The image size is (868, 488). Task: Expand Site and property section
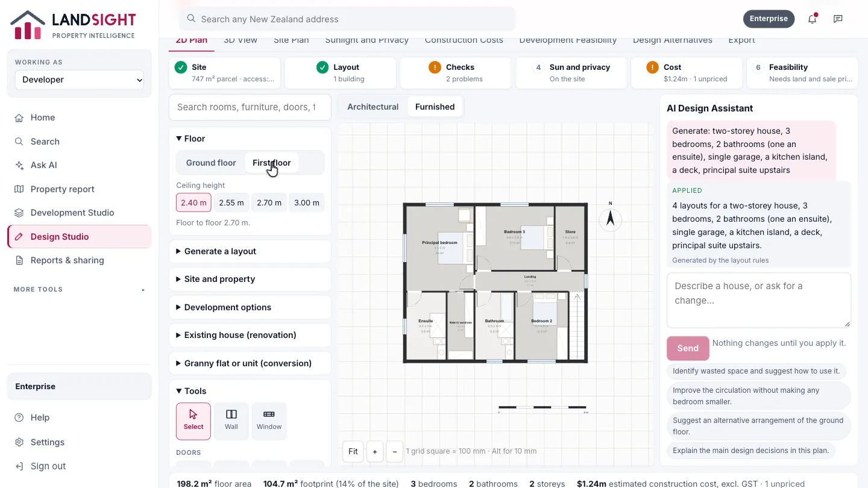pos(250,279)
